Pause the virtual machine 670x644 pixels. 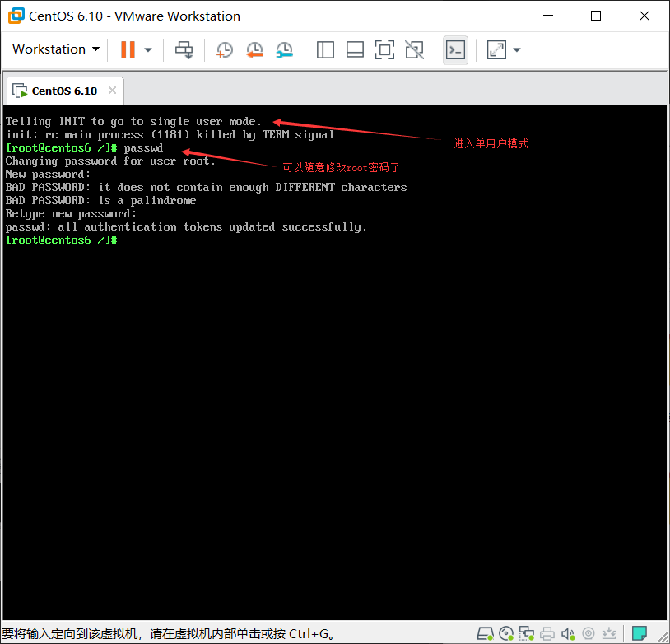[128, 49]
